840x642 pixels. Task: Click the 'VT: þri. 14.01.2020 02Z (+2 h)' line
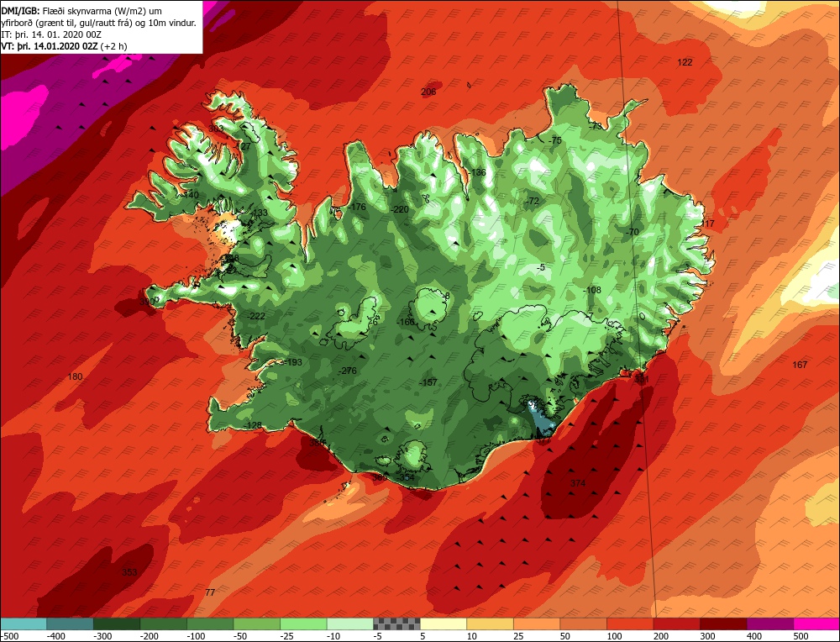pos(65,46)
